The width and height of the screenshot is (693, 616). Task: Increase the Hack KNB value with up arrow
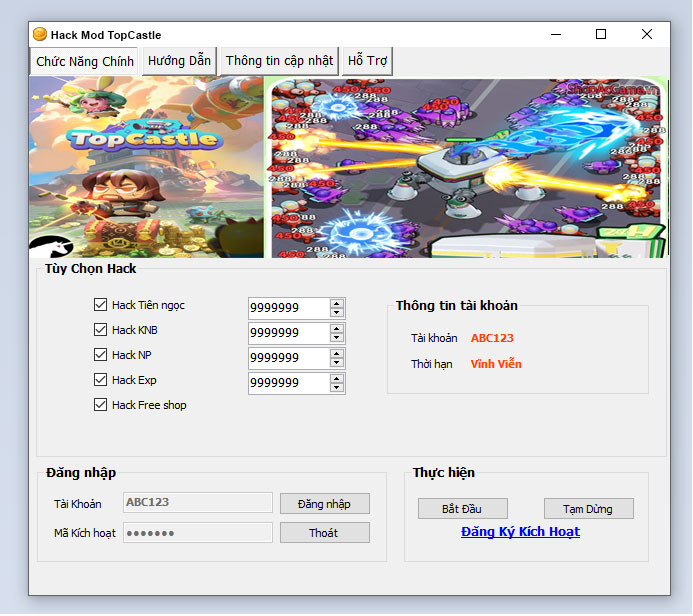(x=337, y=329)
